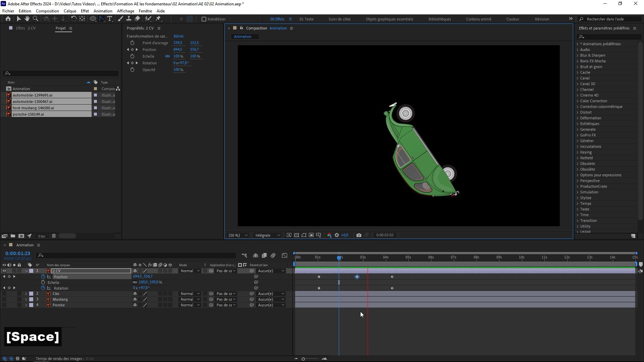
Task: Expand the Clio layer properties
Action: [26, 294]
